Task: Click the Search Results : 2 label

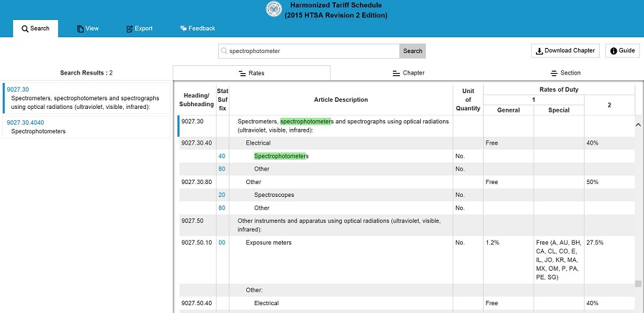Action: [87, 73]
